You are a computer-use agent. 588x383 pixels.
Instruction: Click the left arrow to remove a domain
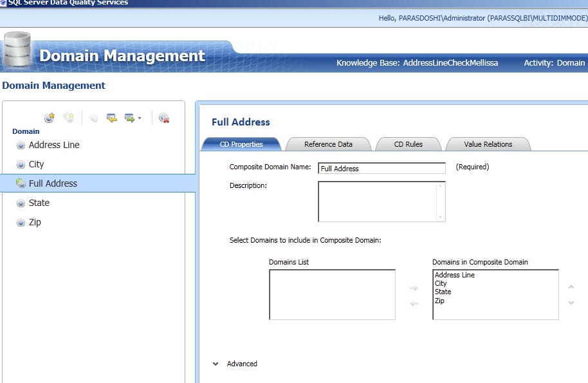(x=414, y=303)
